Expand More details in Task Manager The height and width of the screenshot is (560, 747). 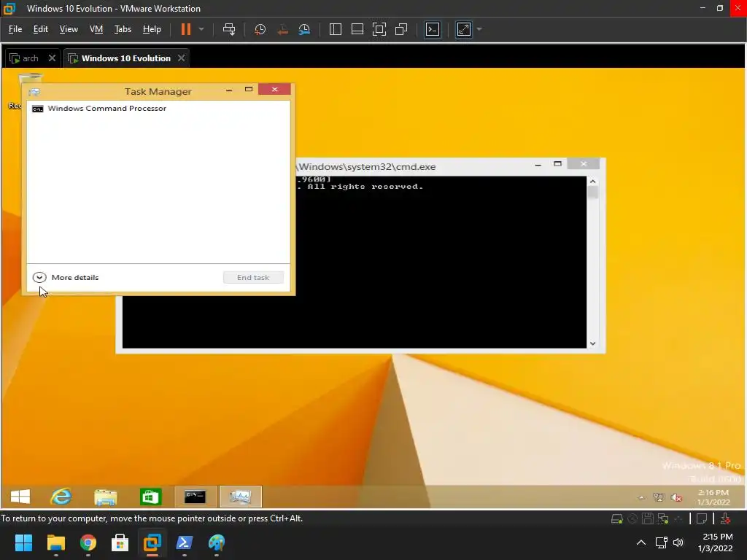[66, 278]
